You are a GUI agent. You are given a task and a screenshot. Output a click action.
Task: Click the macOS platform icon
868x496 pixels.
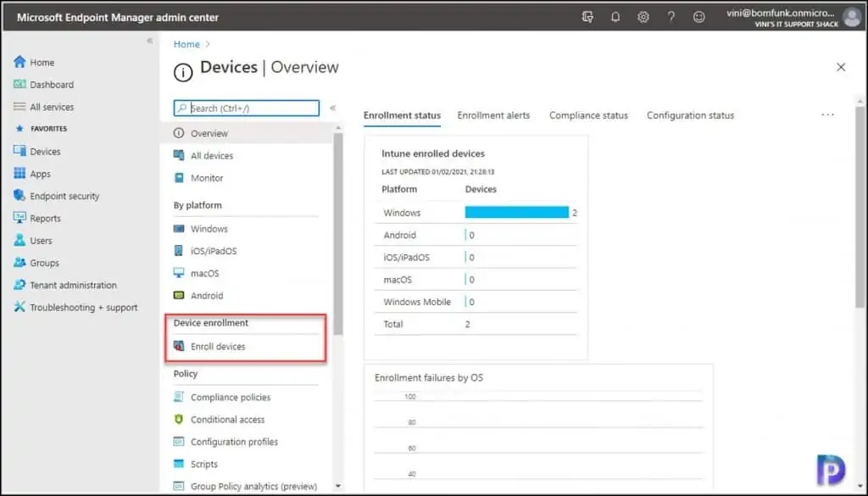click(179, 273)
